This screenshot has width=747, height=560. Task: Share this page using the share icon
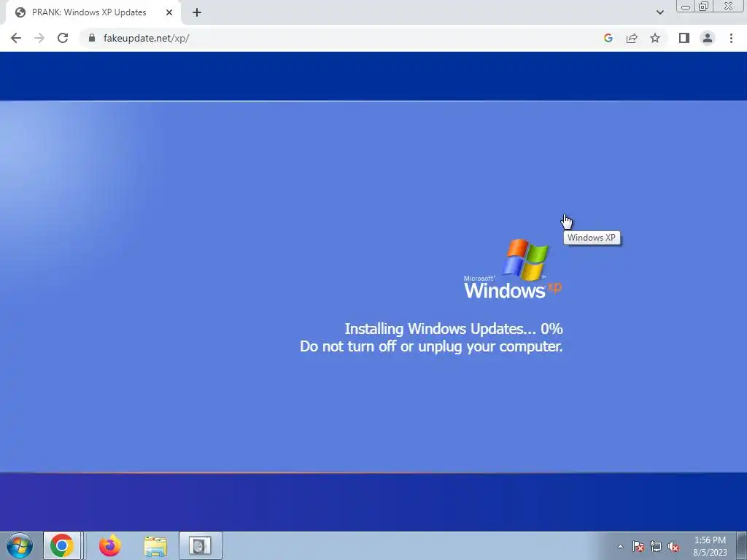click(632, 38)
